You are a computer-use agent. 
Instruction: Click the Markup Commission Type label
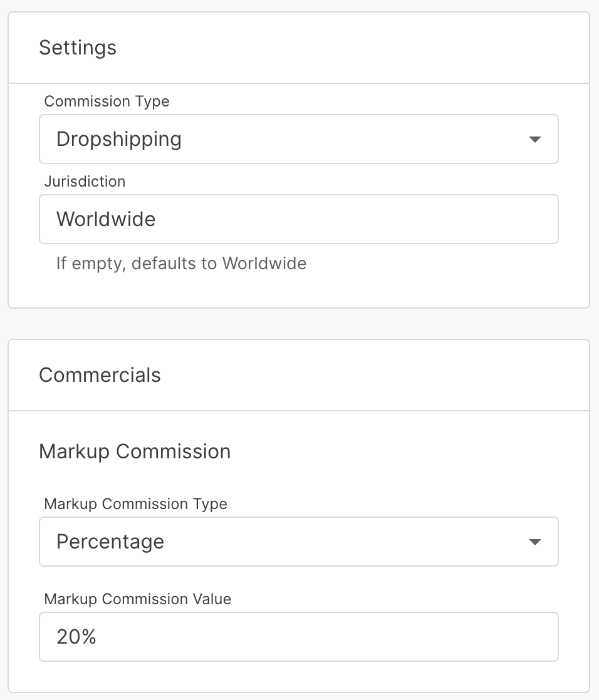135,504
